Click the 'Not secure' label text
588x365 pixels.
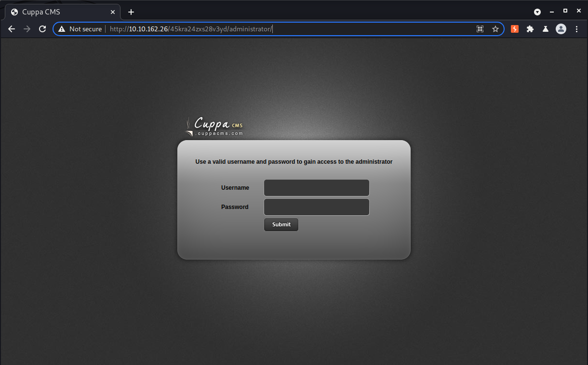tap(85, 29)
